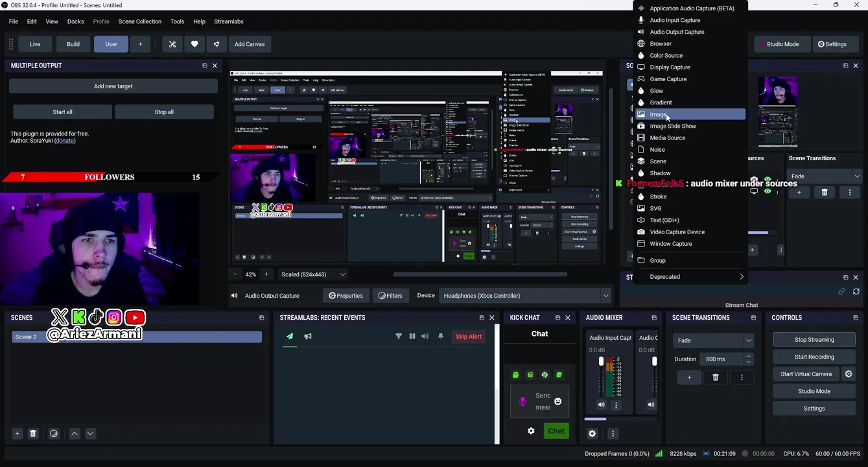This screenshot has height=467, width=868.
Task: Open the event filter funnel in Recent Events
Action: pos(399,336)
